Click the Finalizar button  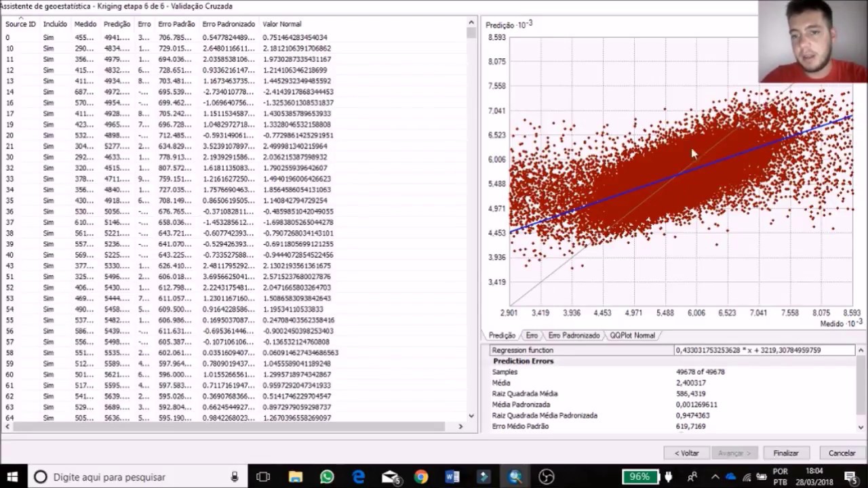(786, 453)
